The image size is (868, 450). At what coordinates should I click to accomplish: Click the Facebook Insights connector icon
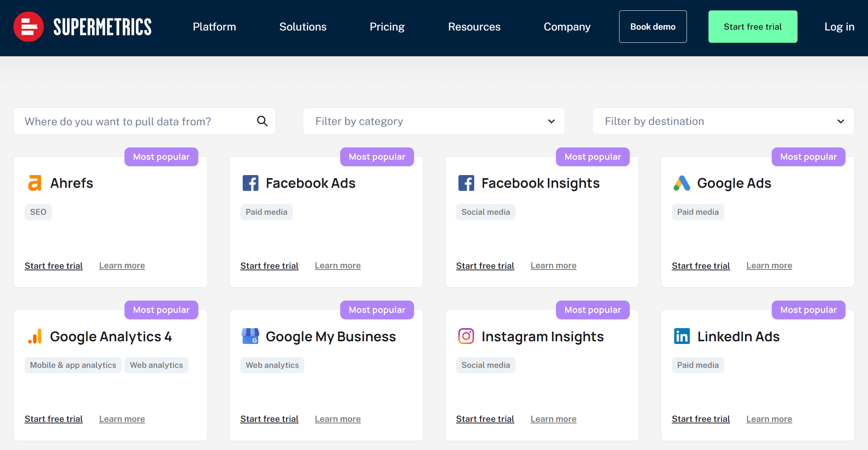pyautogui.click(x=466, y=184)
